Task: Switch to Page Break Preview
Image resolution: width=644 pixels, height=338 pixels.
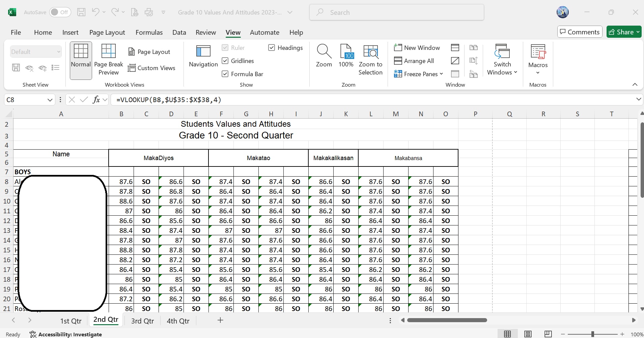Action: tap(108, 60)
